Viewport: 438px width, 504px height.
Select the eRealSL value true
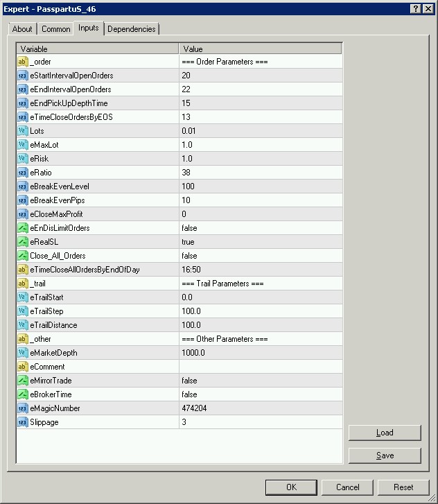[188, 242]
